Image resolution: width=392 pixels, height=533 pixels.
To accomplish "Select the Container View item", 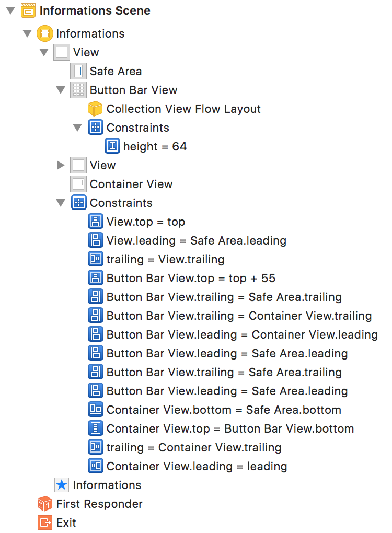I will (x=131, y=184).
